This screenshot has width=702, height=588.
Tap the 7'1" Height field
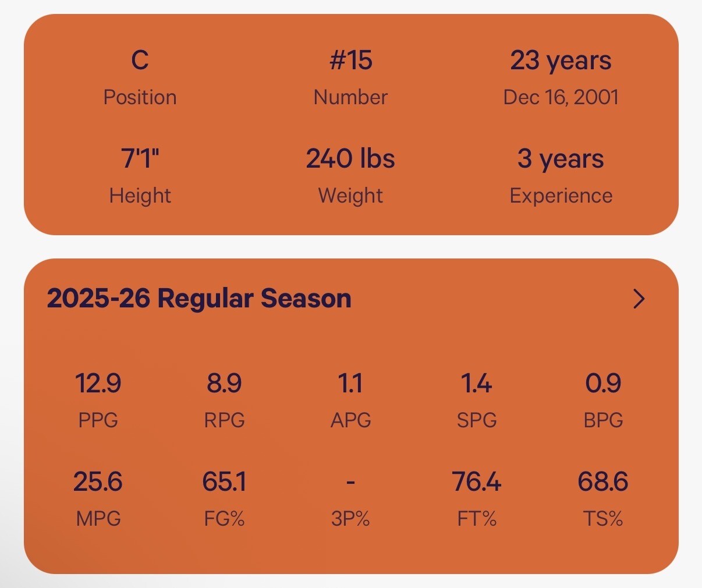pyautogui.click(x=140, y=176)
